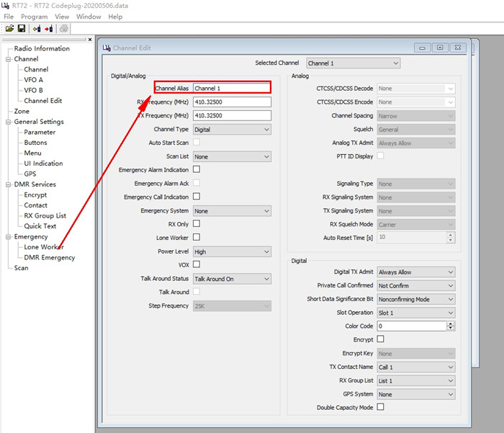Screen dimensions: 504x433
Task: Open the RX Group List dropdown
Action: pos(416,380)
